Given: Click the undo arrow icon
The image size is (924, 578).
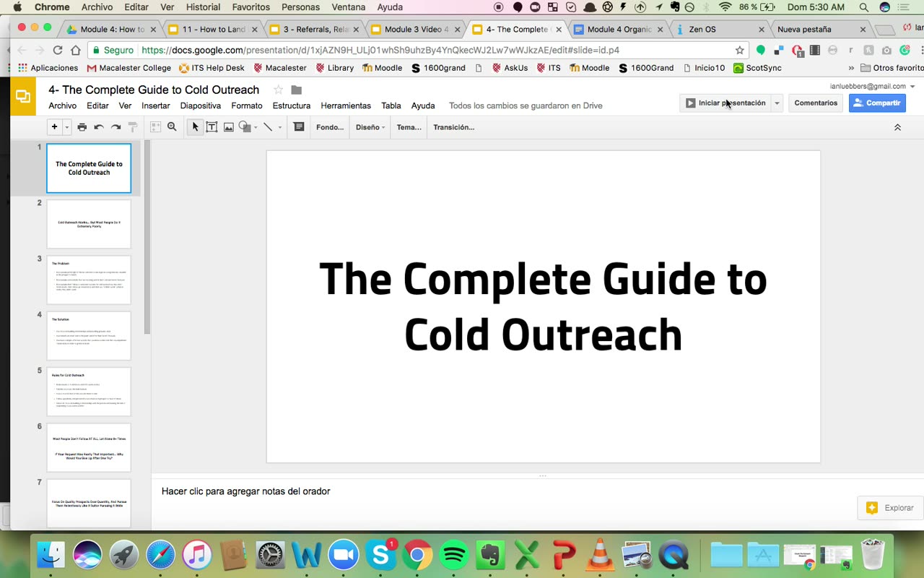Looking at the screenshot, I should (x=99, y=127).
